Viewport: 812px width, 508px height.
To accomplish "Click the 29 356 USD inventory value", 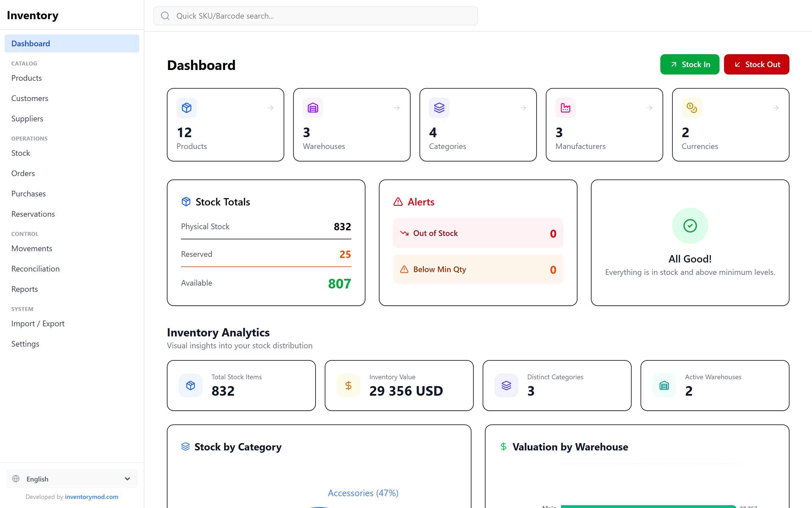I will tap(406, 391).
